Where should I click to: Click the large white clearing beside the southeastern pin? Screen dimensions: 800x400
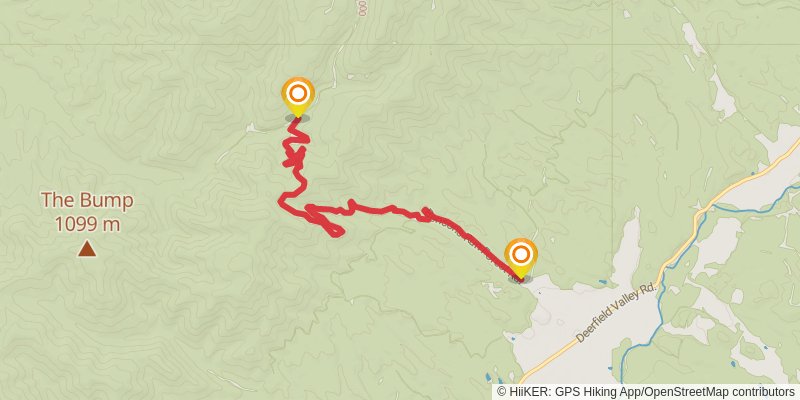[x=577, y=327]
